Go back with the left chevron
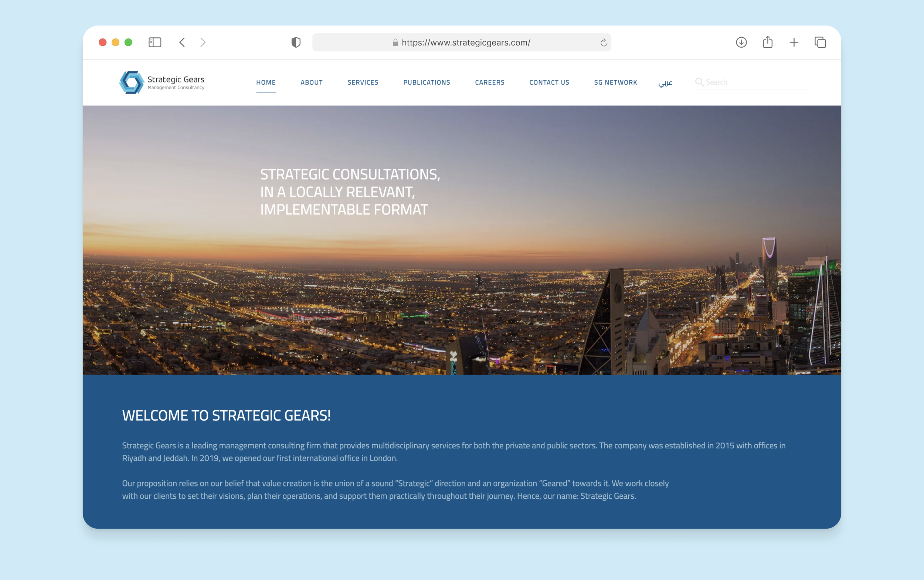This screenshot has height=580, width=924. click(182, 42)
